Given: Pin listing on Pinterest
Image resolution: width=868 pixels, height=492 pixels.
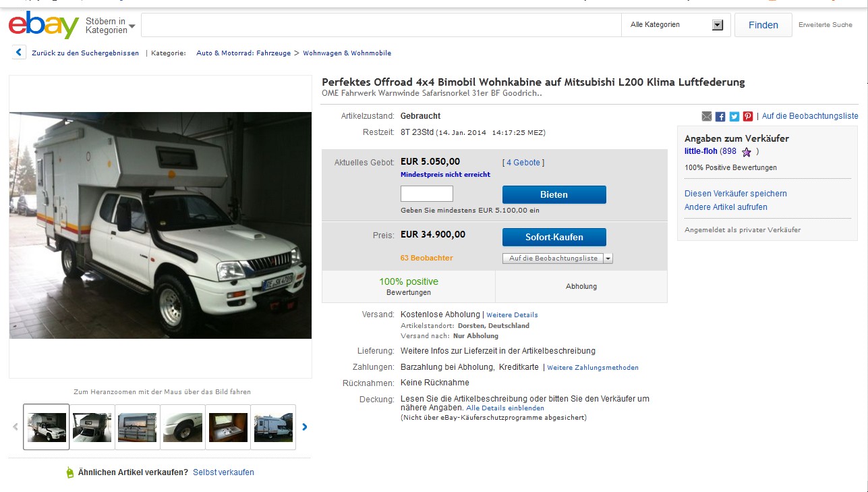Looking at the screenshot, I should pyautogui.click(x=748, y=116).
